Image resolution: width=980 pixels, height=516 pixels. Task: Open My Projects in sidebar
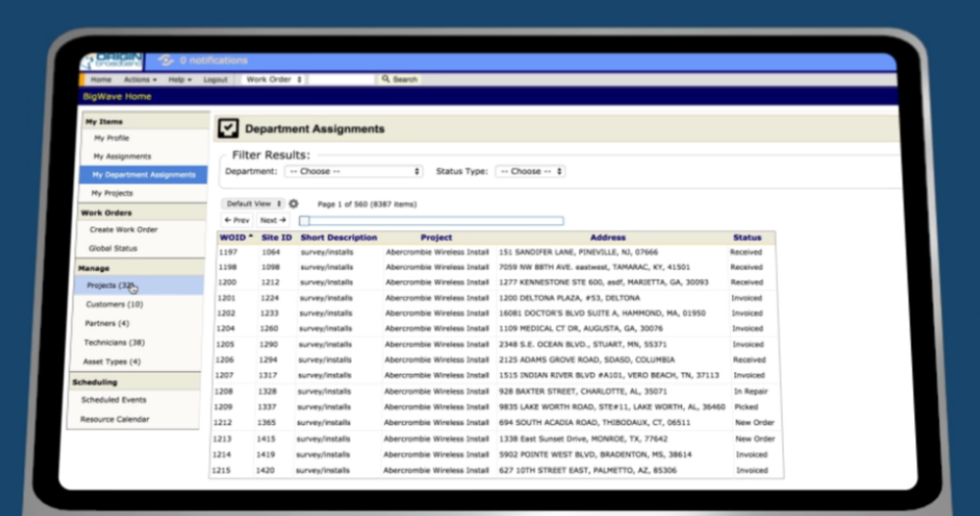112,193
